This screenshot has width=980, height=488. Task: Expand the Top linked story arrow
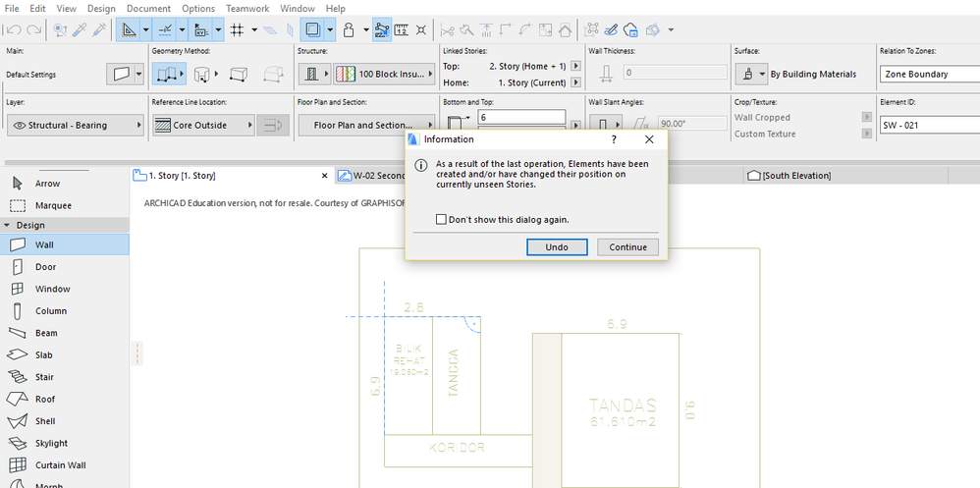576,66
